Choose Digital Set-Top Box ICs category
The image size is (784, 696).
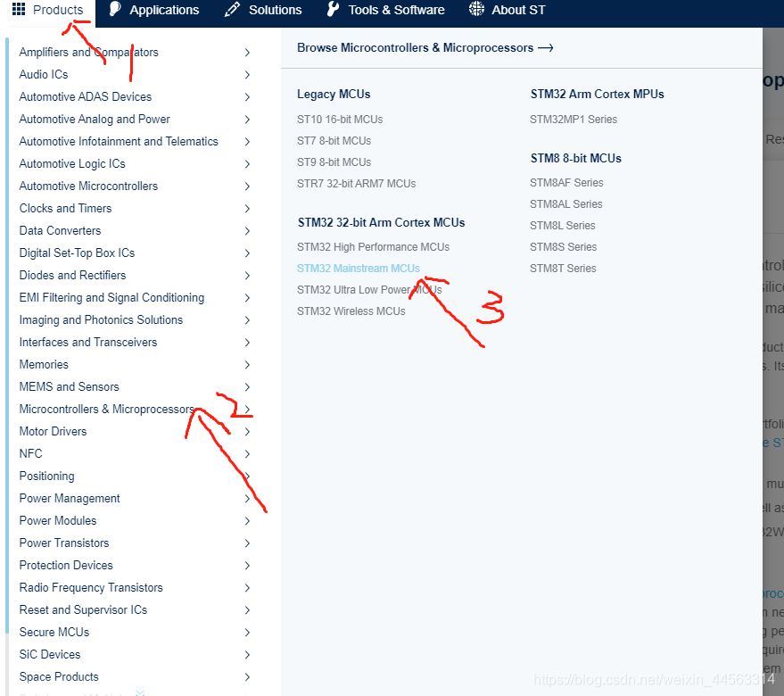[x=77, y=253]
